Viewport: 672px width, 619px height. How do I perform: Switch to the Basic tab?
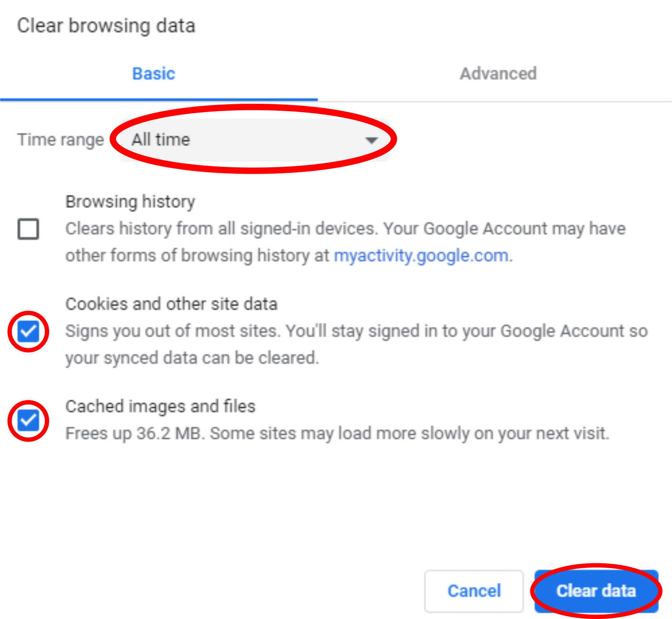[x=154, y=74]
